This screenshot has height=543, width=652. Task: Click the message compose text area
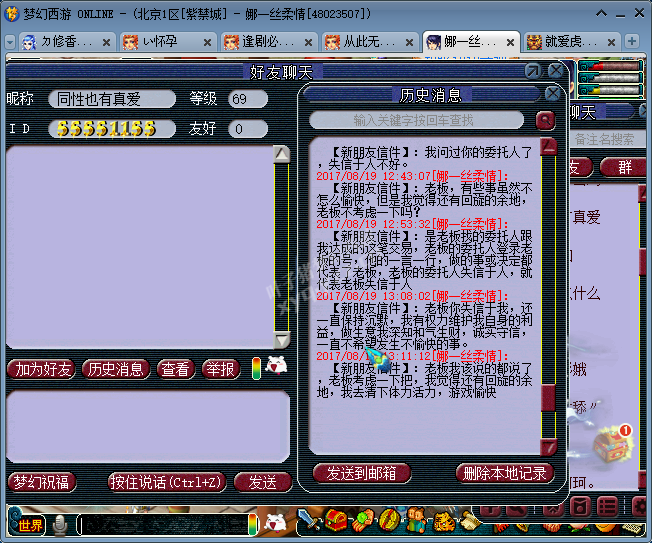click(x=148, y=427)
